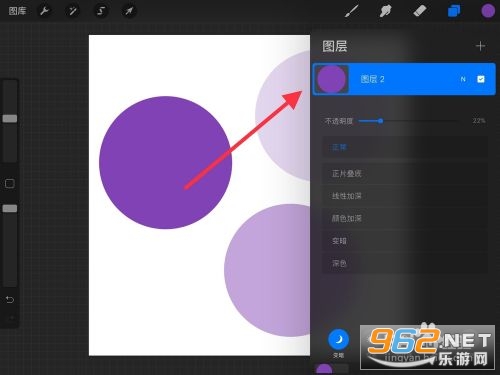Click the 22% opacity value
Viewport: 500px width, 375px height.
coord(478,121)
